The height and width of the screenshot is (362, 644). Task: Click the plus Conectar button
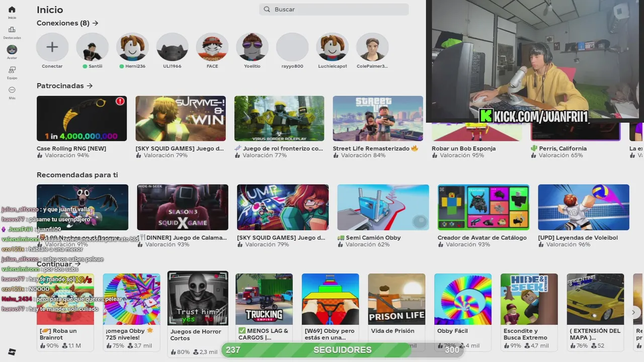[x=52, y=47]
